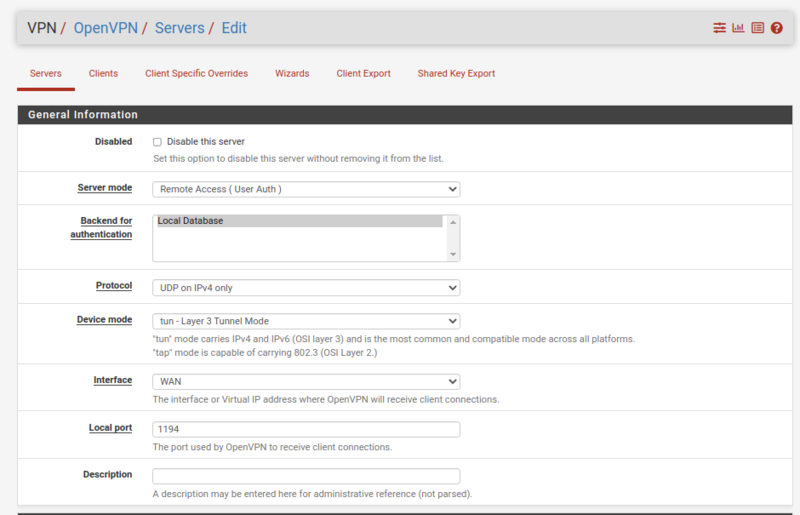Expand the Interface dropdown
The width and height of the screenshot is (800, 515).
(x=305, y=381)
